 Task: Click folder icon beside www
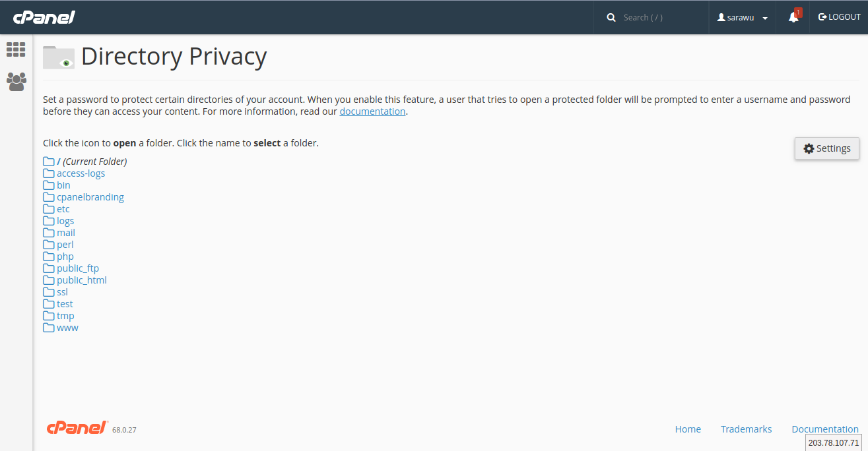pyautogui.click(x=49, y=328)
